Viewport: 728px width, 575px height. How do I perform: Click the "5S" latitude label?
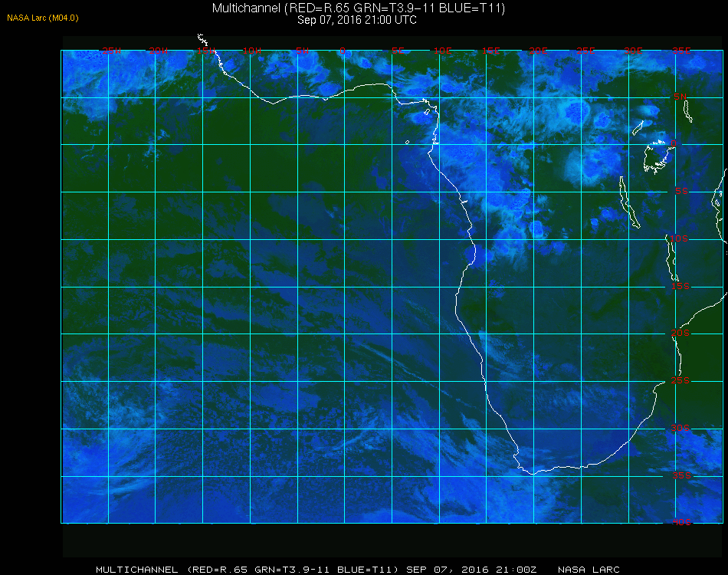[681, 191]
